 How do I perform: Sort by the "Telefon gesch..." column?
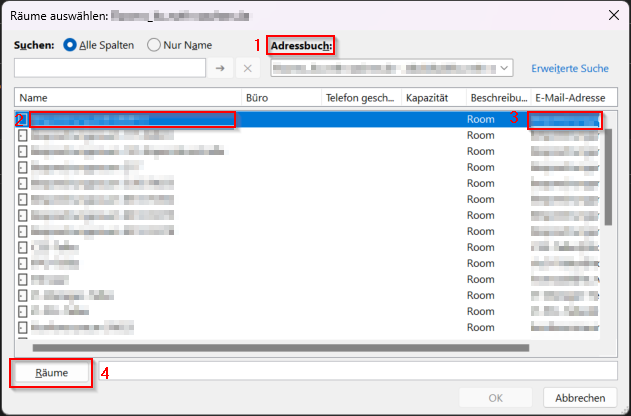[360, 98]
